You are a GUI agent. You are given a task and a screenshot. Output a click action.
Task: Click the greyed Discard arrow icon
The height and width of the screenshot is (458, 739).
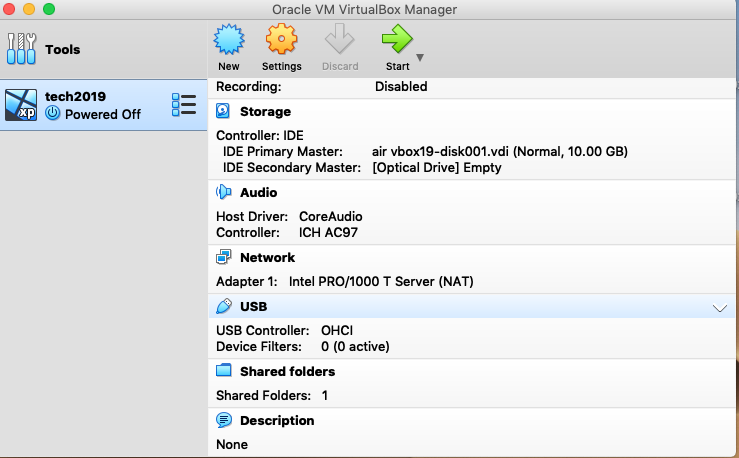click(339, 39)
